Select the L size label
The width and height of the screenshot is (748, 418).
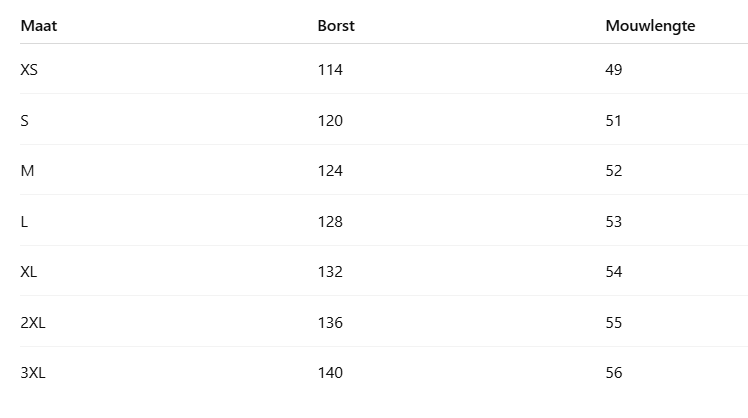(x=24, y=222)
